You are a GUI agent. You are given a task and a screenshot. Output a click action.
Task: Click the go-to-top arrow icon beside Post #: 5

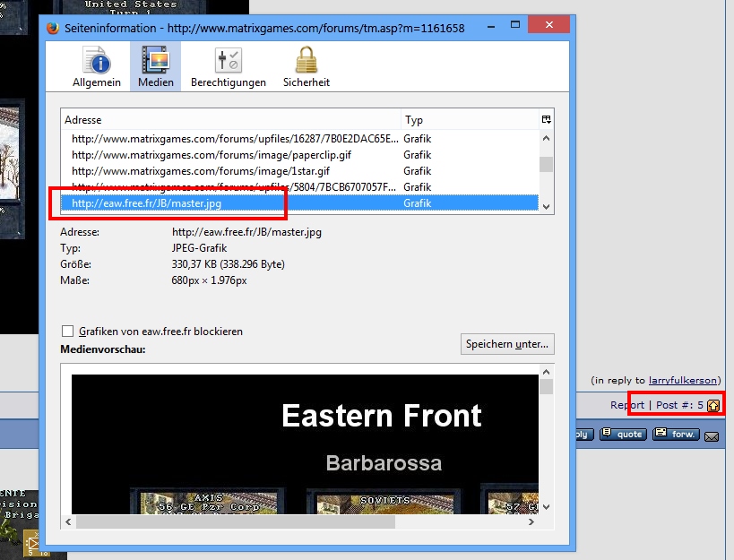pyautogui.click(x=712, y=406)
